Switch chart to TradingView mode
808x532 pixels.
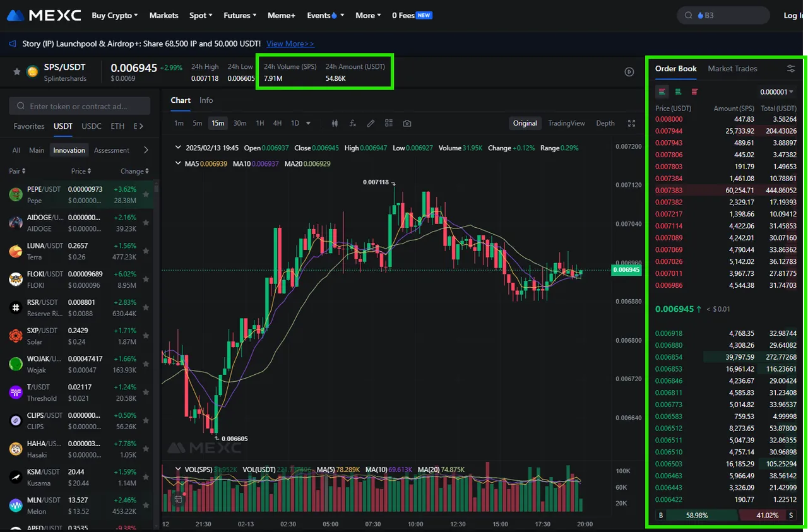pos(566,123)
